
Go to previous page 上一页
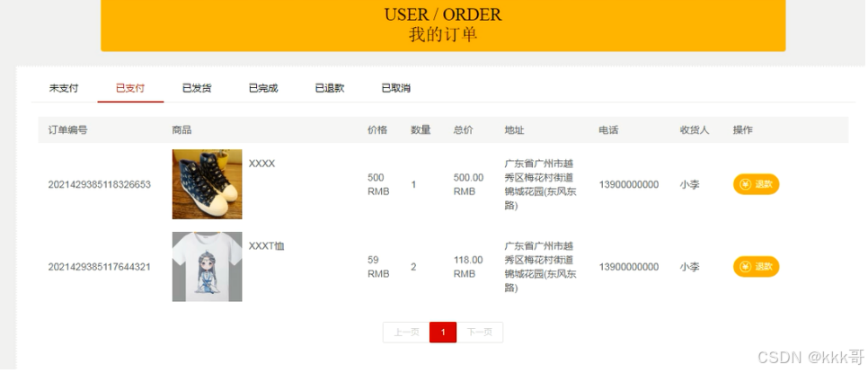pyautogui.click(x=406, y=332)
